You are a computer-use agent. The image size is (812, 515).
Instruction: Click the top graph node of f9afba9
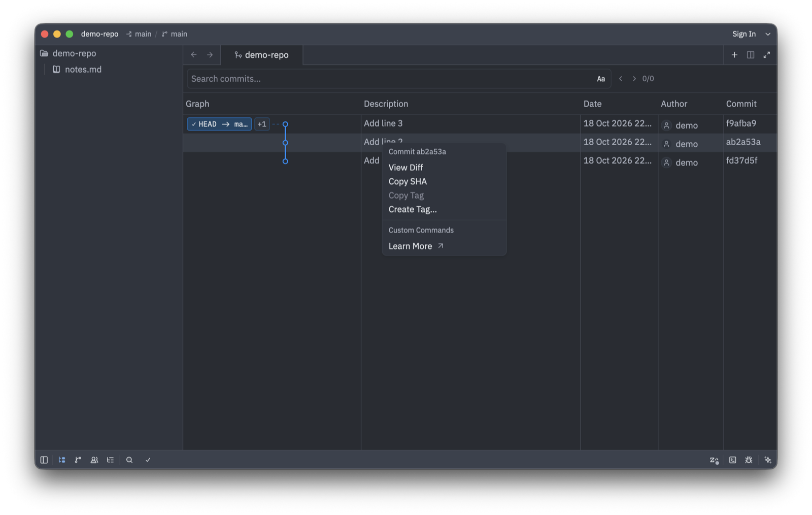pos(285,124)
